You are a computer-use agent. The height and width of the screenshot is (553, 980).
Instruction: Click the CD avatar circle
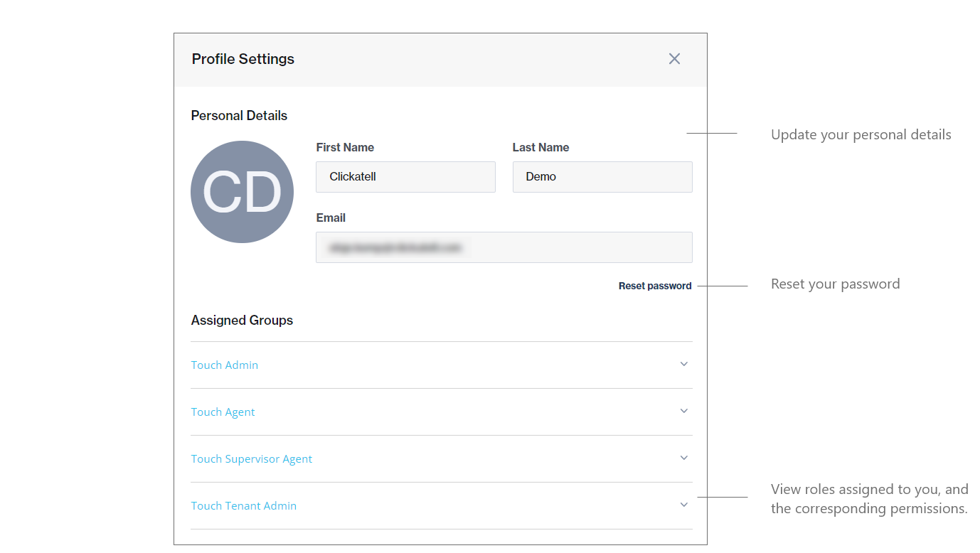click(242, 192)
